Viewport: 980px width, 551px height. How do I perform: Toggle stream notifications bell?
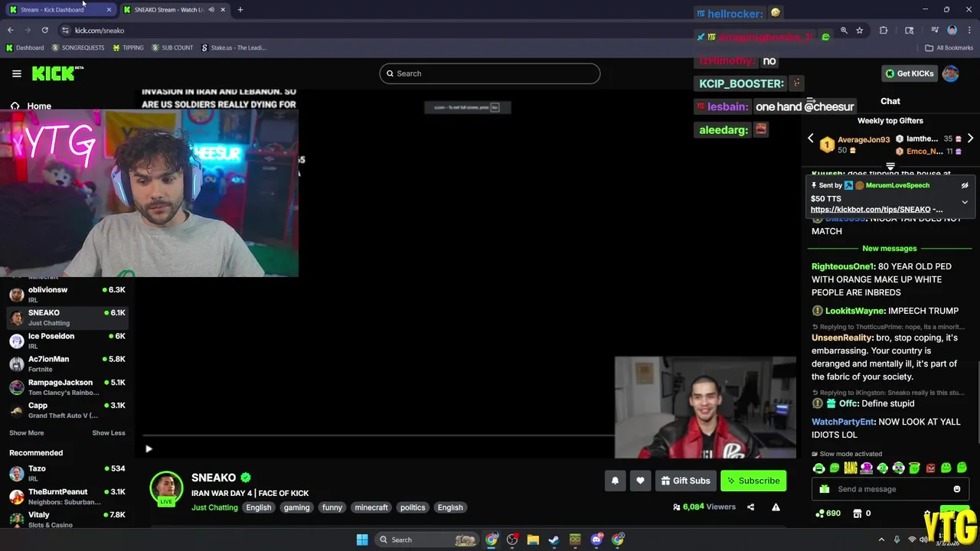(615, 481)
